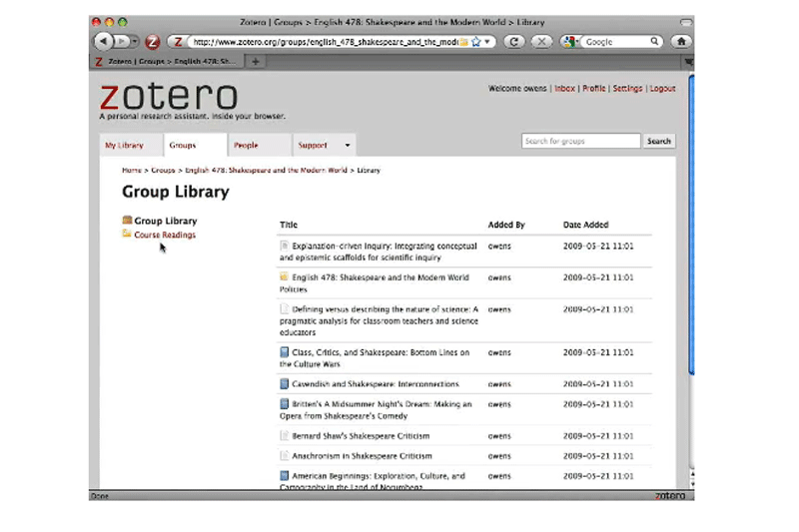
Task: Click the zotero status bar button
Action: (670, 495)
